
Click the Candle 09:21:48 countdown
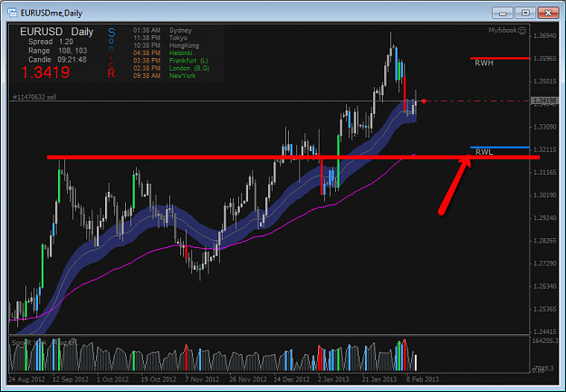tap(57, 60)
